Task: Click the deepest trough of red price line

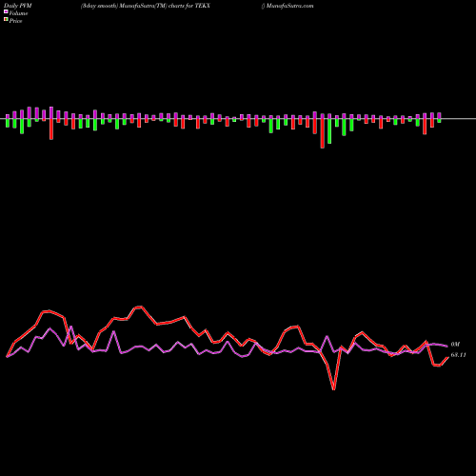Action: click(334, 388)
